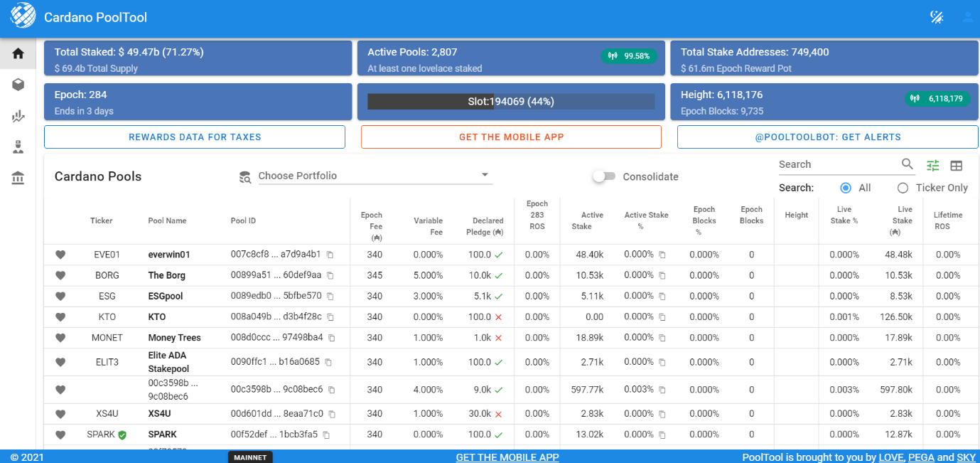Open the blocks cube icon in sidebar

(18, 85)
